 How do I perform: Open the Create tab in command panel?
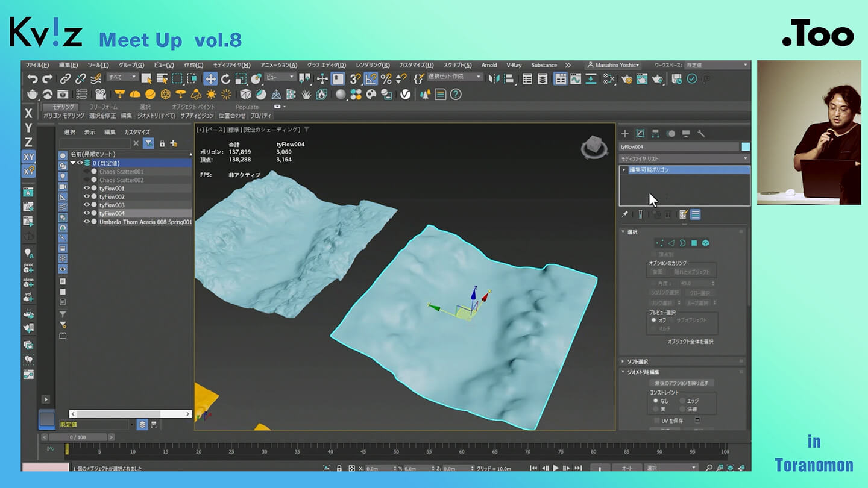click(x=625, y=134)
